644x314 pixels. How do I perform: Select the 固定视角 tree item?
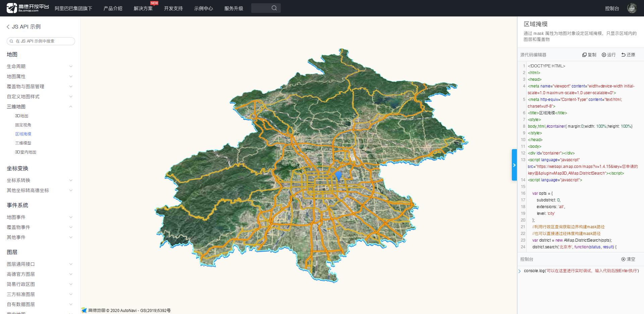[23, 125]
